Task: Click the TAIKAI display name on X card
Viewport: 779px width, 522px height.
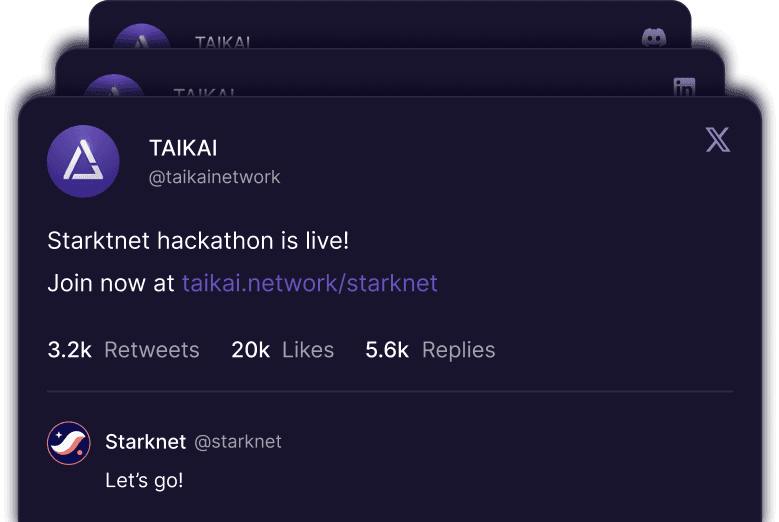Action: coord(183,148)
